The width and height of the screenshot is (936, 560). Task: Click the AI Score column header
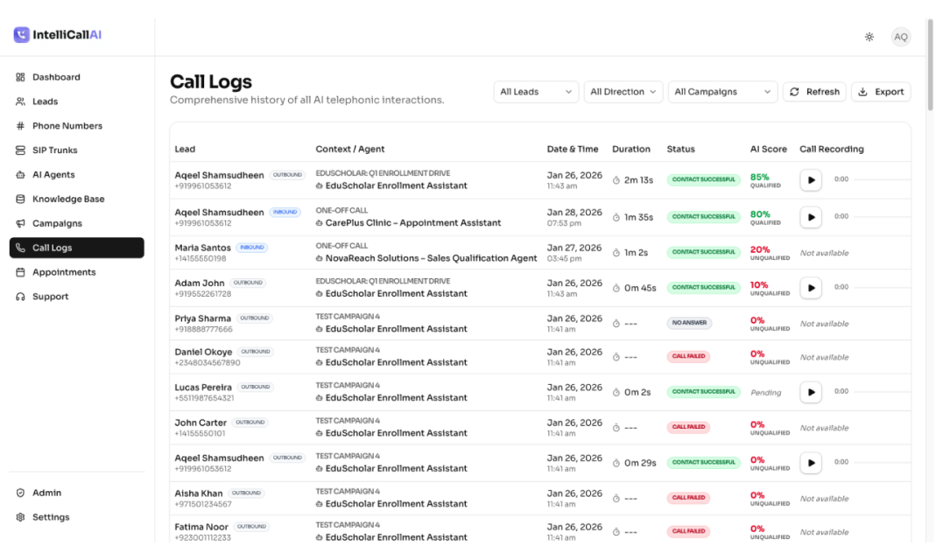point(768,149)
